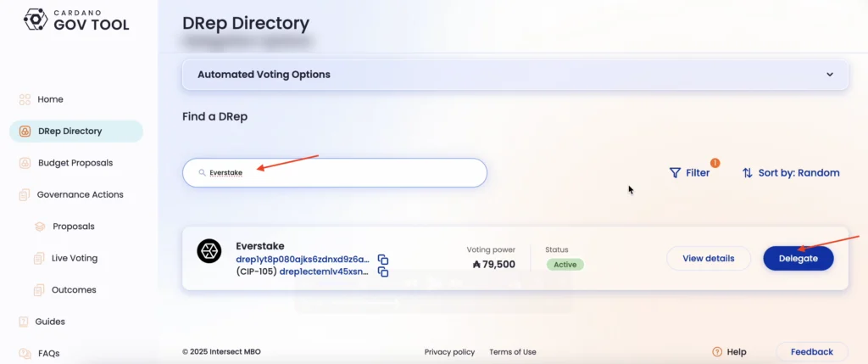Viewport: 868px width, 364px height.
Task: Open the Sort by: Random dropdown
Action: coord(791,173)
